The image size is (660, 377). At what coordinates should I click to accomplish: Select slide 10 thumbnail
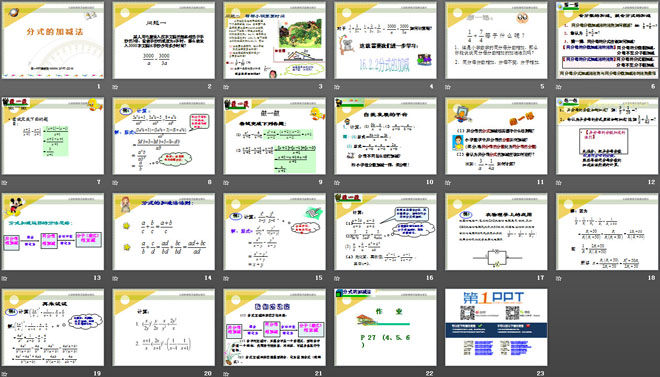(386, 136)
